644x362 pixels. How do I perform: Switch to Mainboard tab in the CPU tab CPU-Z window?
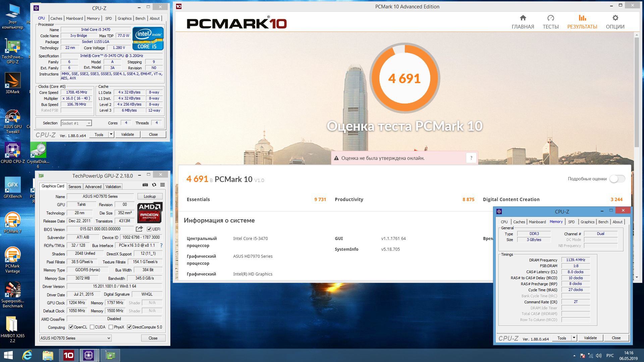[x=74, y=18]
